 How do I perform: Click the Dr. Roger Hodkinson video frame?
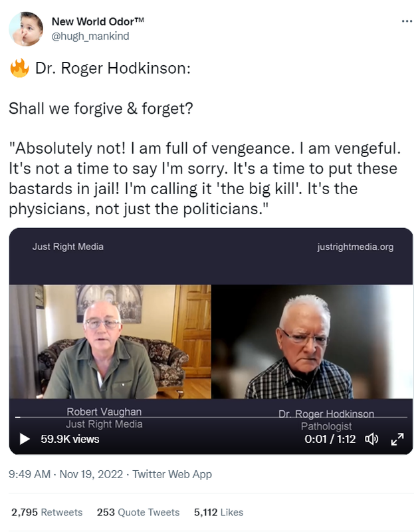click(312, 341)
